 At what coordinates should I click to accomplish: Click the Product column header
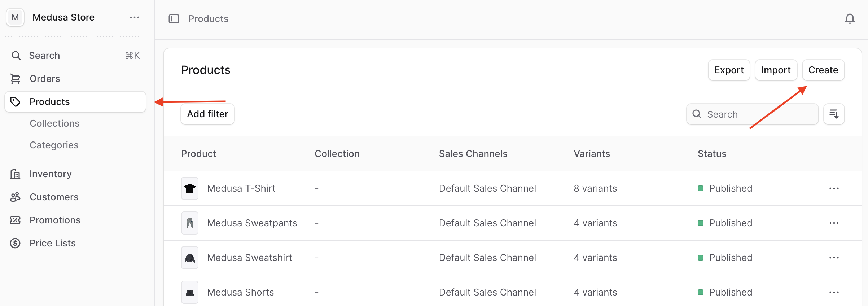point(199,154)
